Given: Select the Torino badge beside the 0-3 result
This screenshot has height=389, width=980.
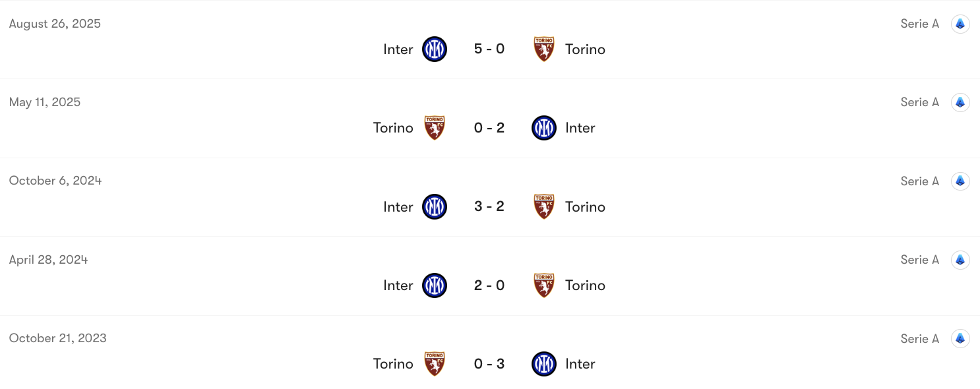Looking at the screenshot, I should pyautogui.click(x=435, y=363).
